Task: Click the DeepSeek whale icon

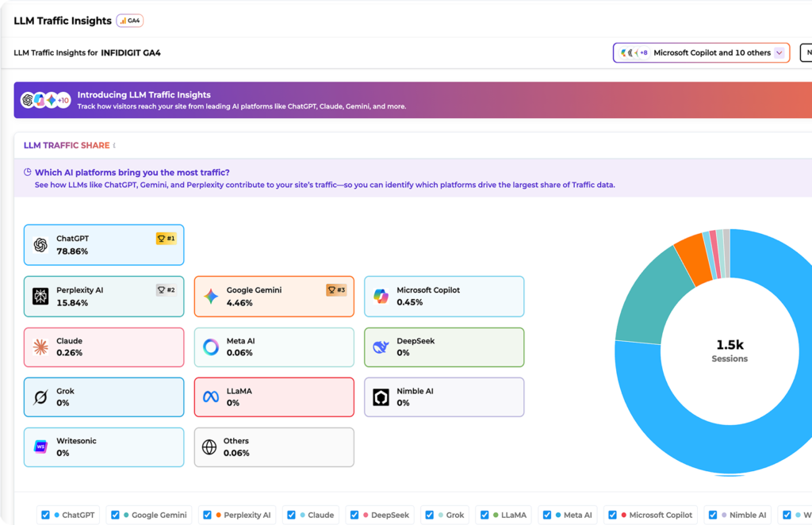Action: point(381,347)
